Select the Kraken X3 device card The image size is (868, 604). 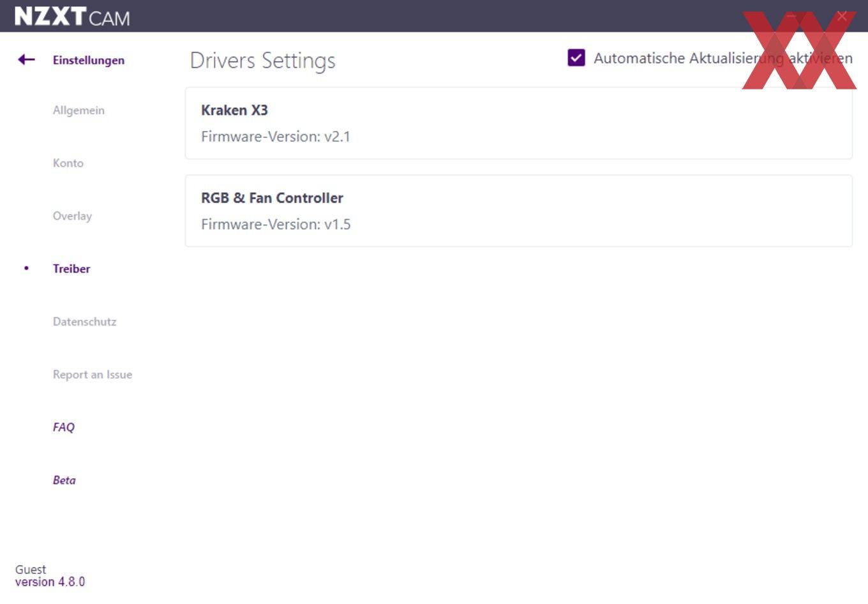(519, 123)
